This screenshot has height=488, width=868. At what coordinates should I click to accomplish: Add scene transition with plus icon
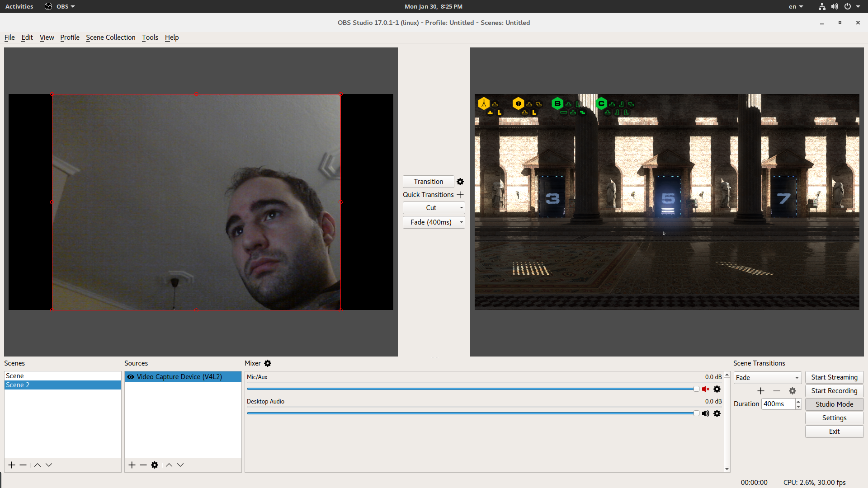coord(761,391)
